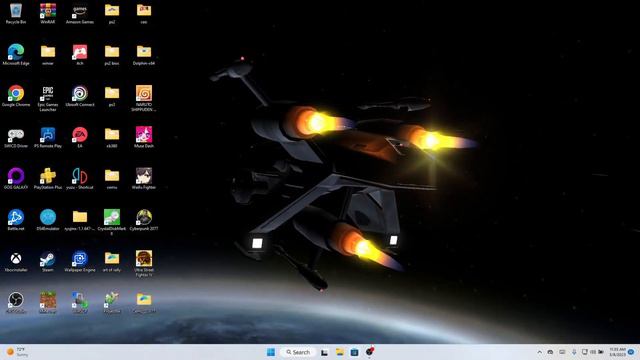The width and height of the screenshot is (640, 360).
Task: Launch Steam from the desktop
Action: 48,261
